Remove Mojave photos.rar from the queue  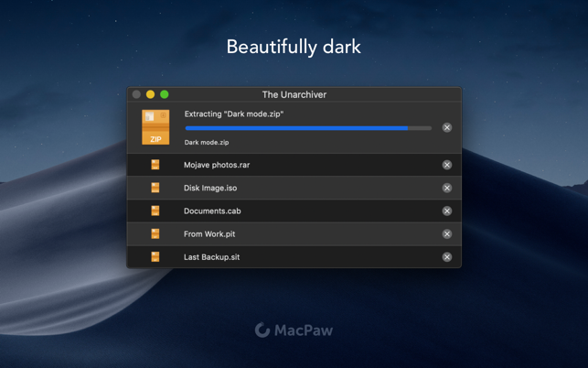click(x=447, y=165)
